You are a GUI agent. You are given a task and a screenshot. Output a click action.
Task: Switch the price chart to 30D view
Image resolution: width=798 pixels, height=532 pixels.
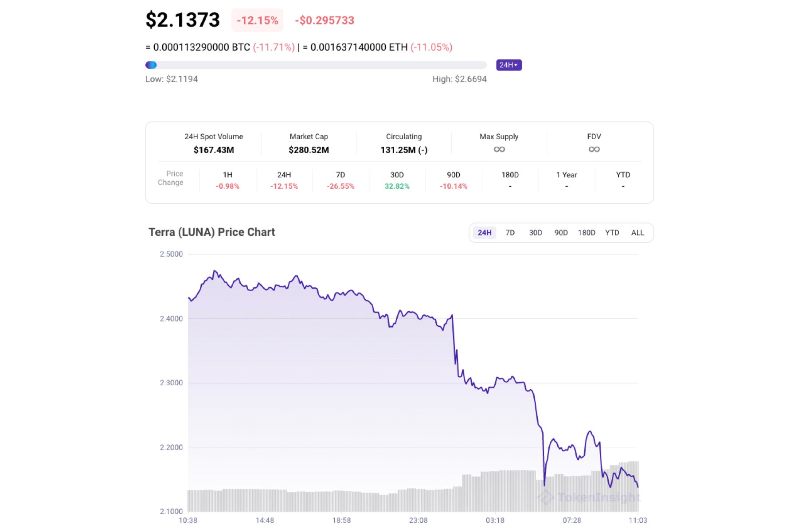pos(536,232)
